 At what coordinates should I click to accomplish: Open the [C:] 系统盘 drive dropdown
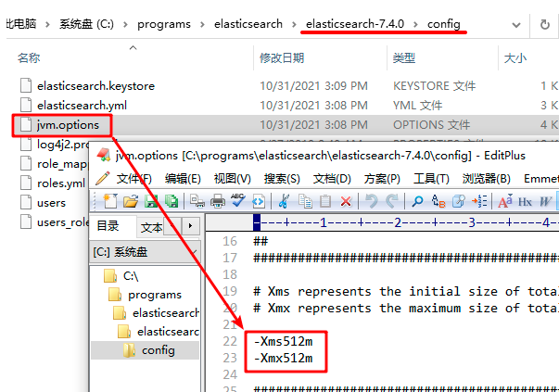pos(145,252)
